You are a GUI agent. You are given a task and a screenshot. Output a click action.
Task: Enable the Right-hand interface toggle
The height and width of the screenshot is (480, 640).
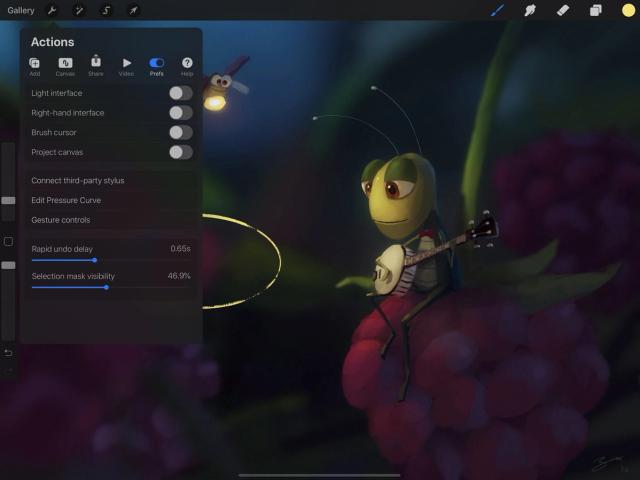pos(181,113)
